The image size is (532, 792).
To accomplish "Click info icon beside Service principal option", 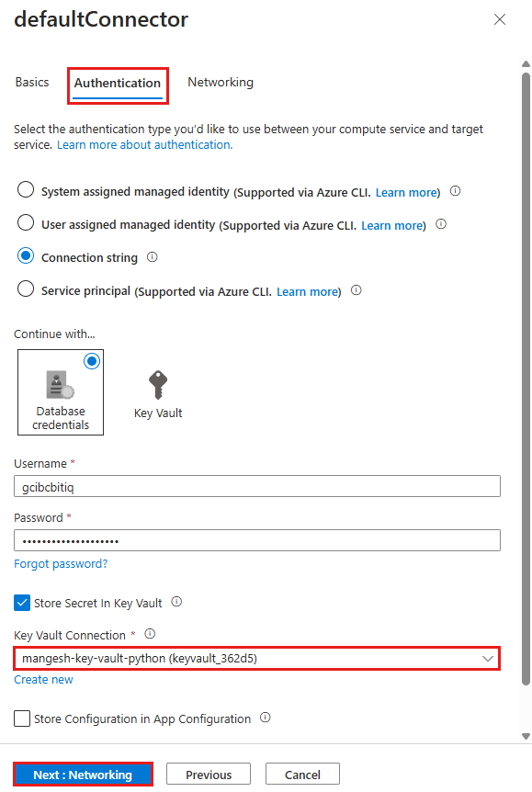I will tap(357, 290).
